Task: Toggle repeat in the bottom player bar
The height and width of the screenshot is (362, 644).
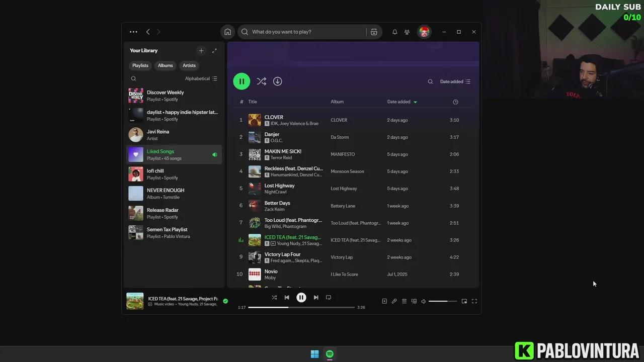Action: 329,297
